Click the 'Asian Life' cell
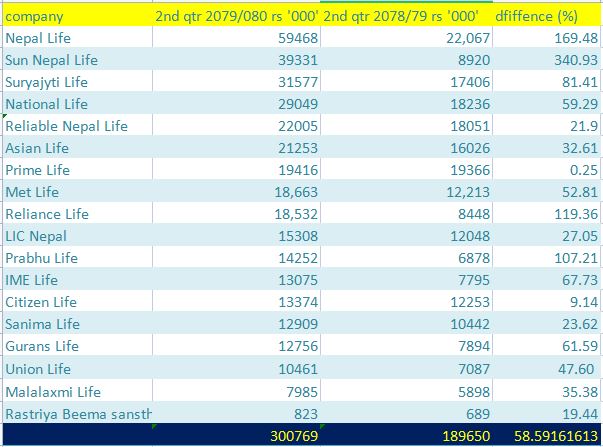The height and width of the screenshot is (447, 603). [77, 147]
